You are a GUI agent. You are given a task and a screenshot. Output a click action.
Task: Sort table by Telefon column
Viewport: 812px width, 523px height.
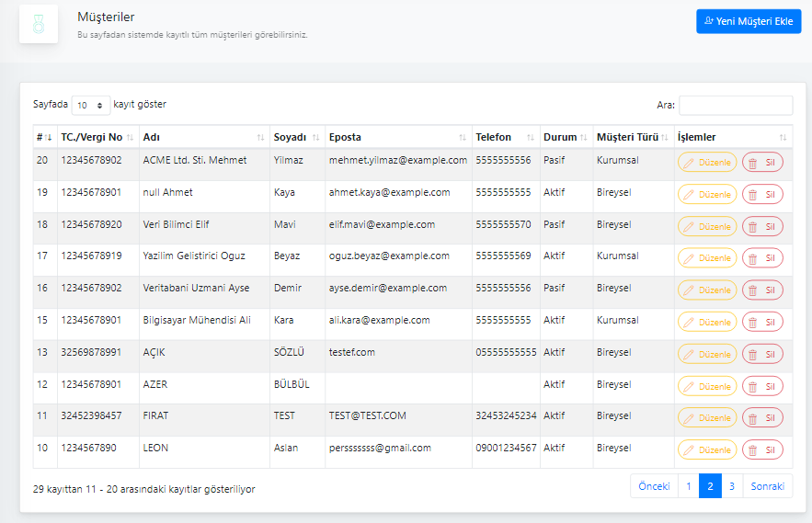[506, 137]
